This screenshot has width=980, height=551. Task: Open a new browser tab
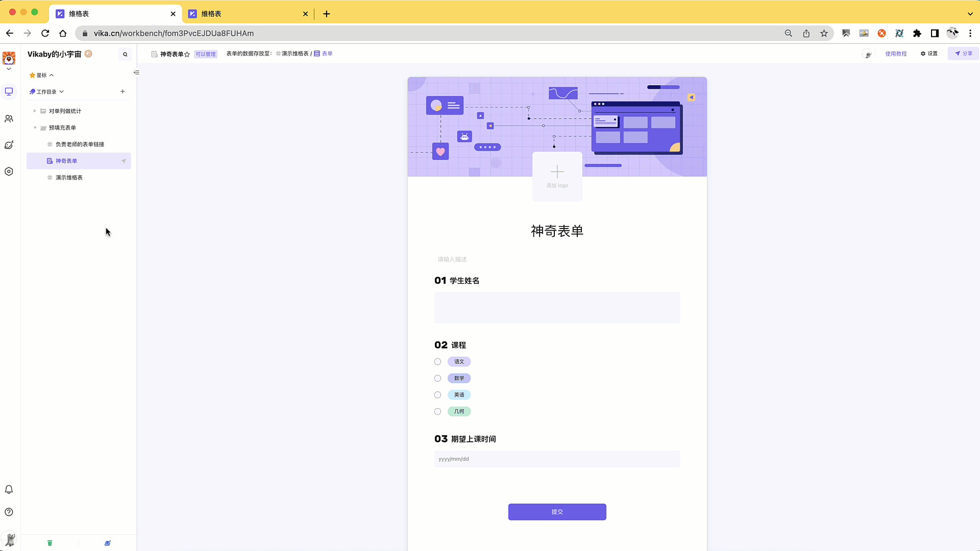coord(327,14)
